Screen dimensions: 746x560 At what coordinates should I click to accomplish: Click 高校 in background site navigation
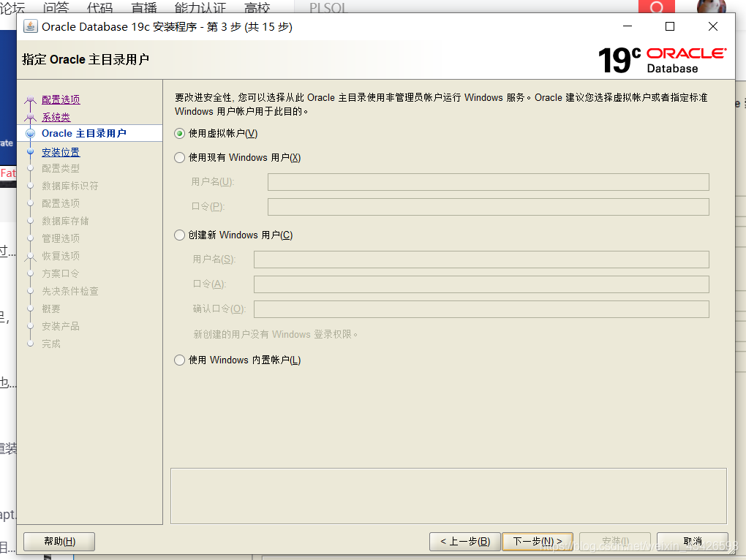click(x=257, y=7)
